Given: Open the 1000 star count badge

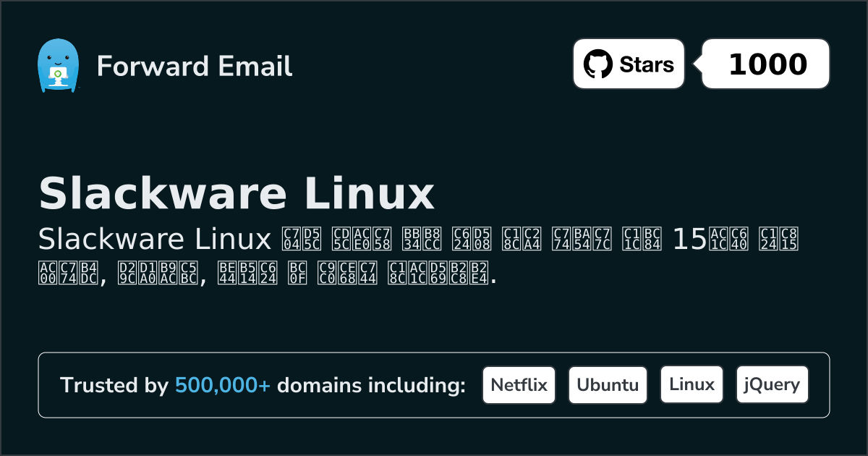Looking at the screenshot, I should (767, 64).
